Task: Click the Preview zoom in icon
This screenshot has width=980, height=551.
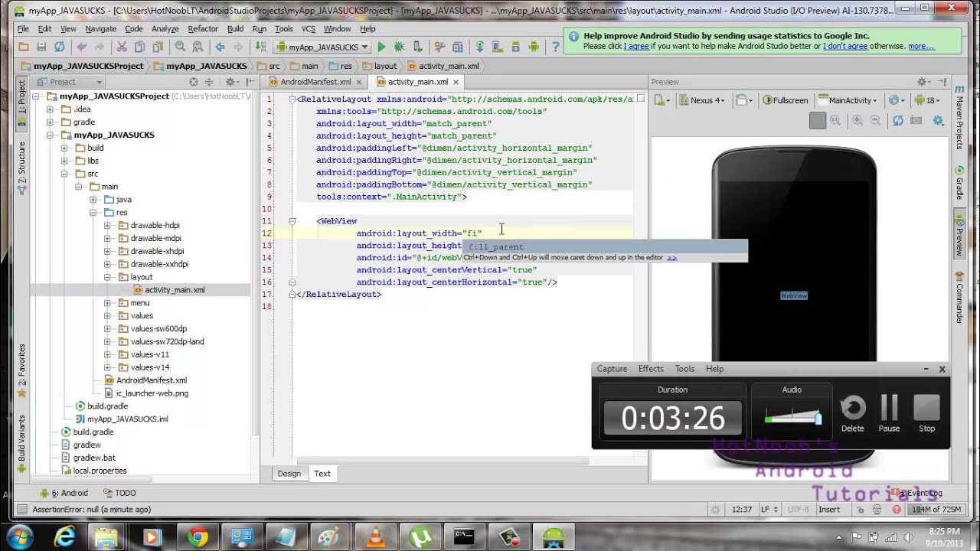Action: (857, 120)
